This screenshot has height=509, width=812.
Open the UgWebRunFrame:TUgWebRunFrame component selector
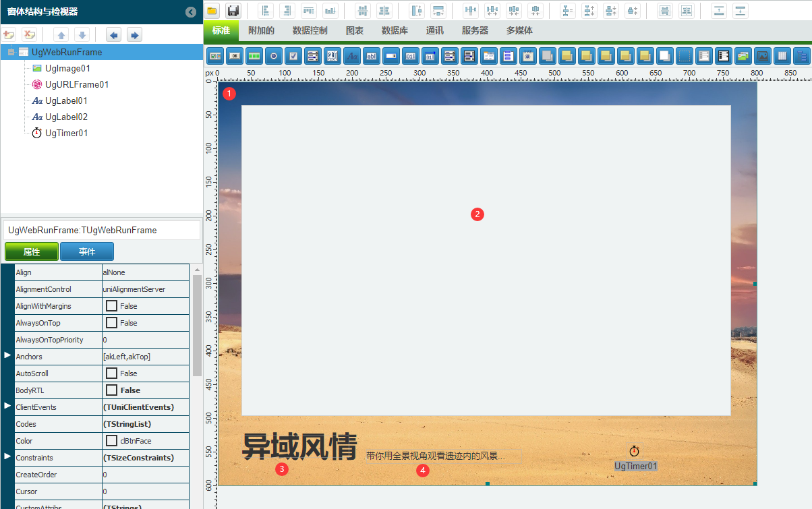coord(103,230)
